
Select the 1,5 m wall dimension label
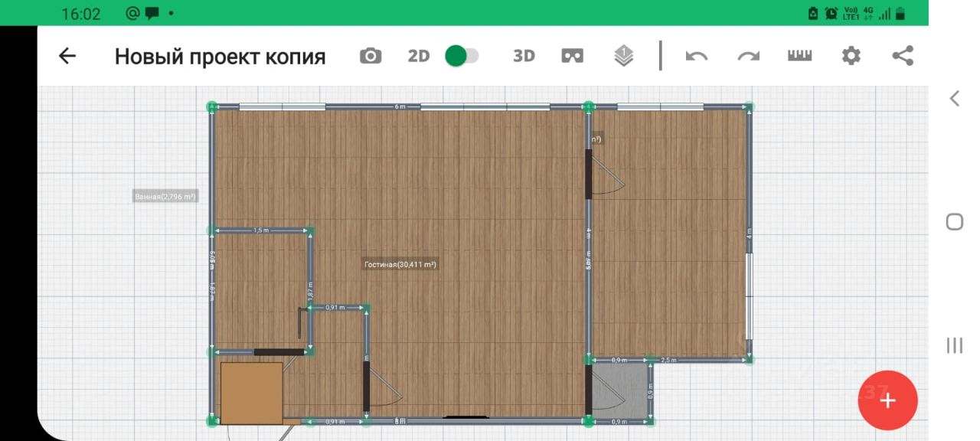click(261, 230)
